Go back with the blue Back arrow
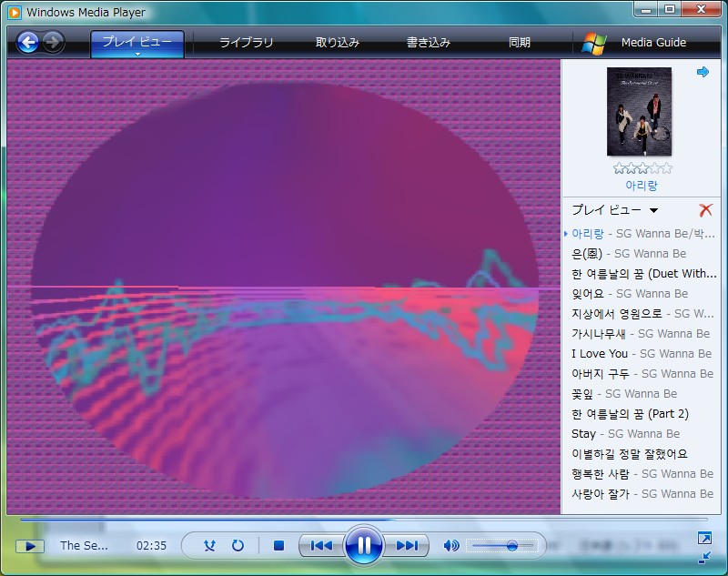 click(x=27, y=42)
